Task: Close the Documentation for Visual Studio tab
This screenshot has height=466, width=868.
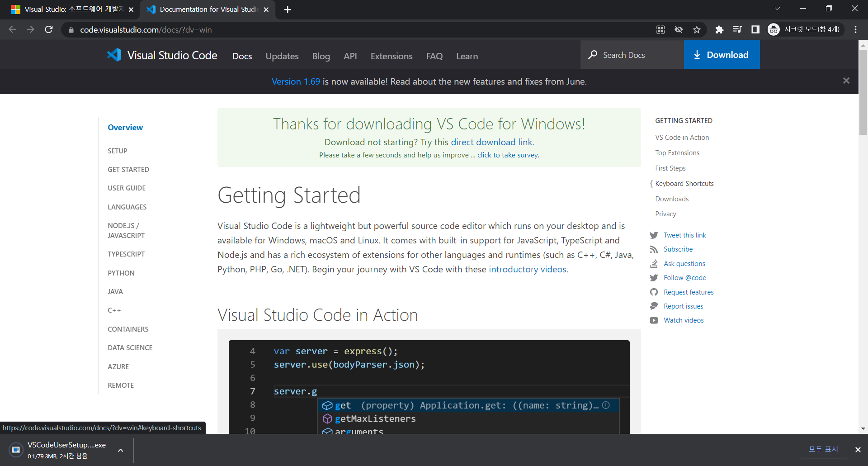Action: click(266, 10)
